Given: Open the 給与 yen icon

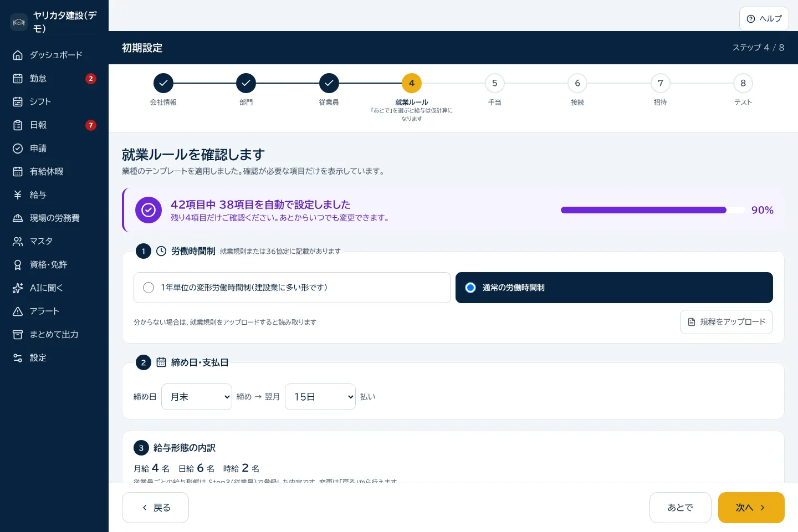Looking at the screenshot, I should point(18,195).
